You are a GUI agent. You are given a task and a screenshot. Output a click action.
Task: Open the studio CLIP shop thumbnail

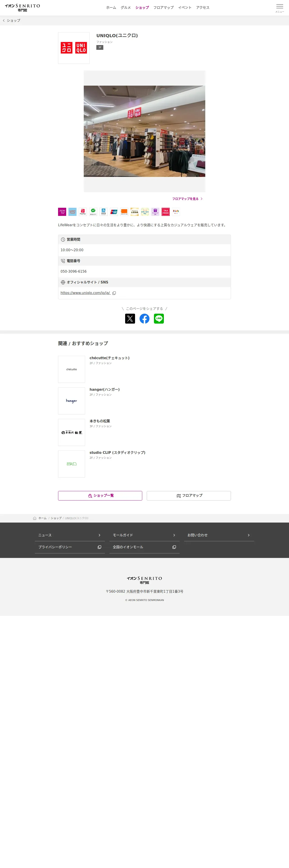[x=72, y=464]
